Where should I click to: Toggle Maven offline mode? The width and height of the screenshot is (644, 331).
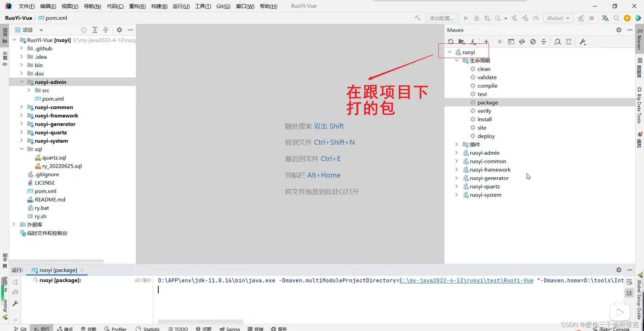(522, 42)
